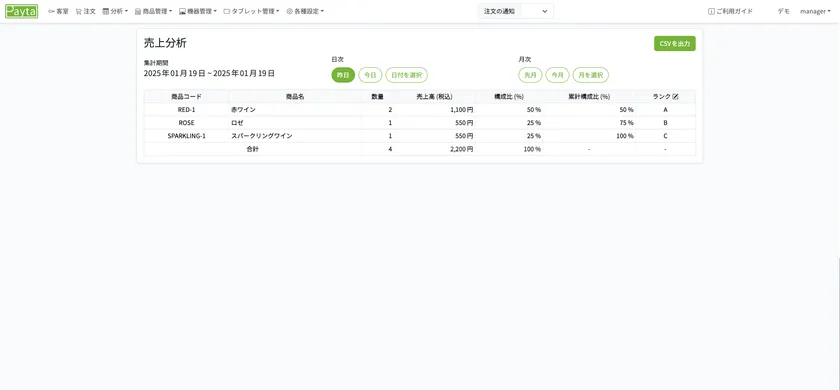Click the 合計 total row label

pyautogui.click(x=252, y=149)
